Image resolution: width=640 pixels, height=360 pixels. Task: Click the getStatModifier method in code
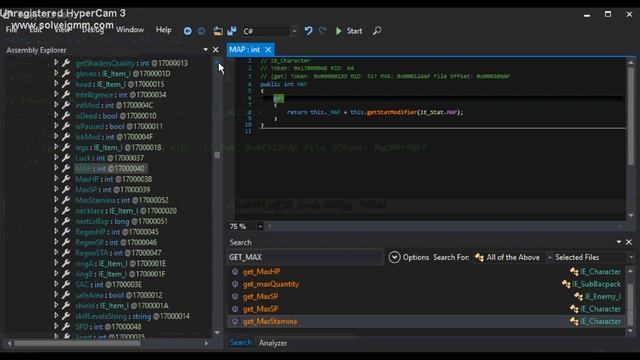pos(392,112)
